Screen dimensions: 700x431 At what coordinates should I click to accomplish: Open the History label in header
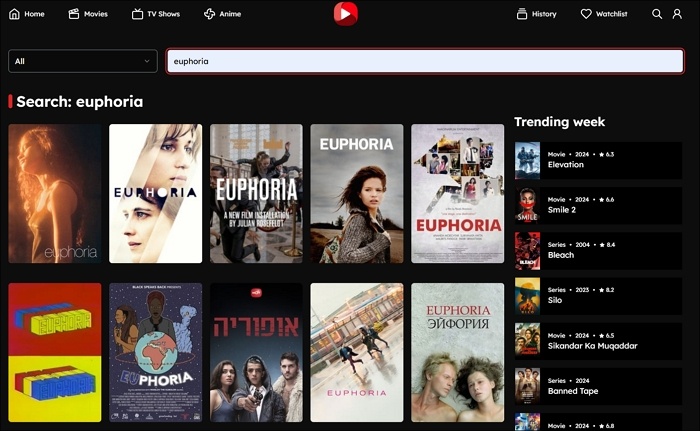point(544,14)
